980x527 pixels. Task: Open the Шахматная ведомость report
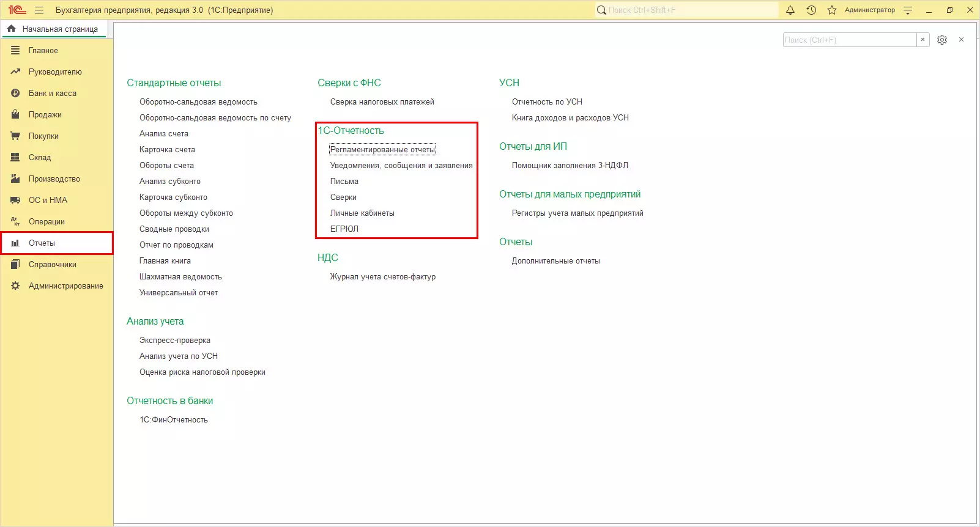pyautogui.click(x=180, y=277)
